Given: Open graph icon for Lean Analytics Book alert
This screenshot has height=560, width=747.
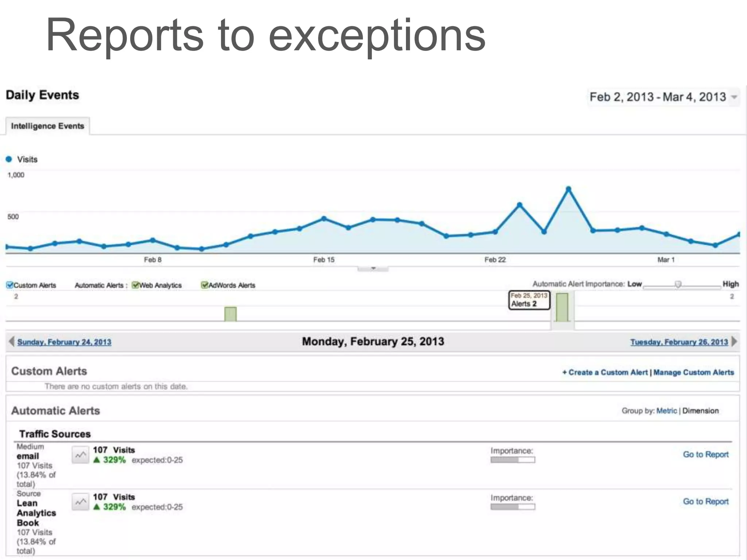Looking at the screenshot, I should [x=80, y=502].
